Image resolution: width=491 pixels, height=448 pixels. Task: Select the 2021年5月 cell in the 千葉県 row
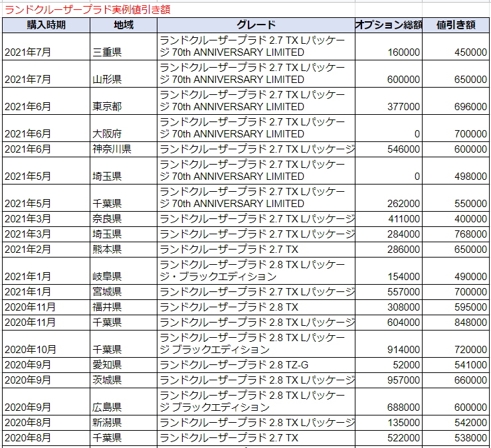(x=47, y=198)
